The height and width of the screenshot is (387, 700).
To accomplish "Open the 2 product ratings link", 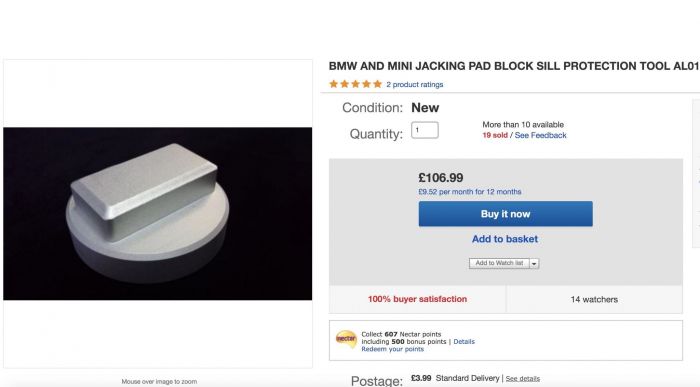I will point(415,84).
